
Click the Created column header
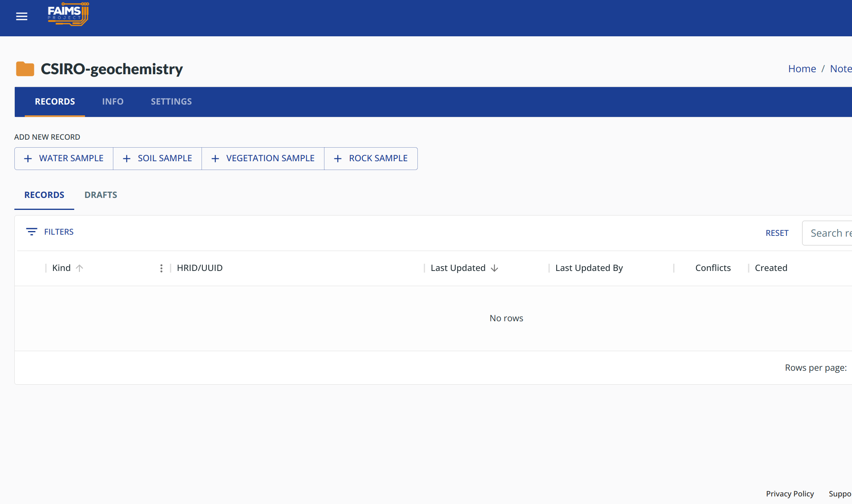(771, 268)
